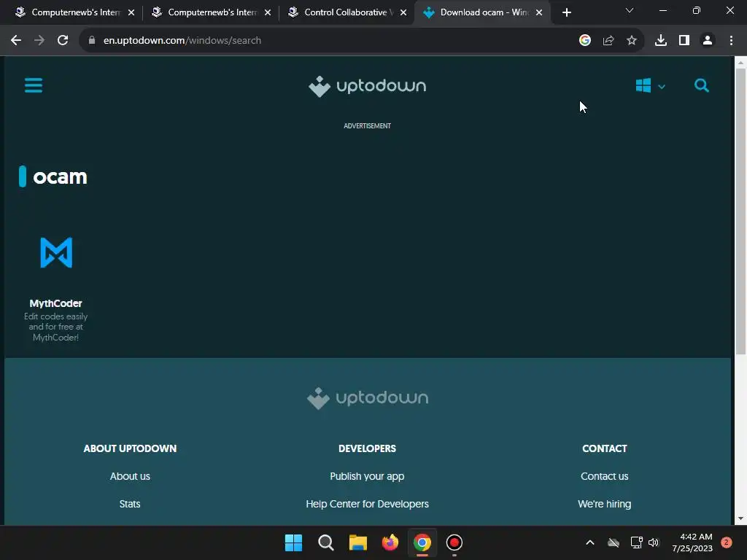Image resolution: width=747 pixels, height=560 pixels.
Task: Open the red recorder taskbar app
Action: pos(454,542)
